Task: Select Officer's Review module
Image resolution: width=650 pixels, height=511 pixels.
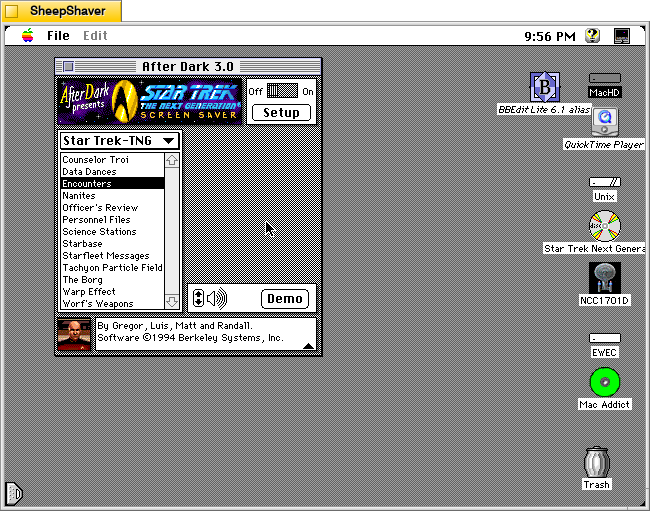Action: coord(112,208)
